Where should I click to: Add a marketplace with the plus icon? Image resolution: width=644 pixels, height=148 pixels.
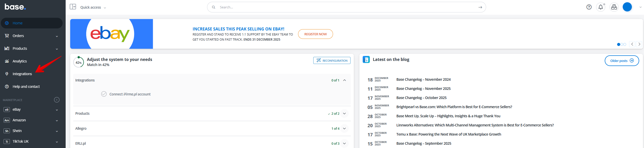point(57,100)
